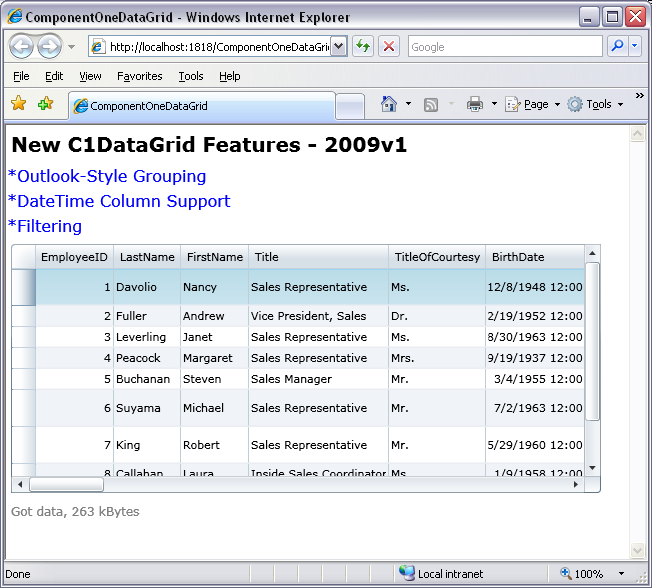
Task: Sort by EmployeeID column header
Action: [x=74, y=257]
